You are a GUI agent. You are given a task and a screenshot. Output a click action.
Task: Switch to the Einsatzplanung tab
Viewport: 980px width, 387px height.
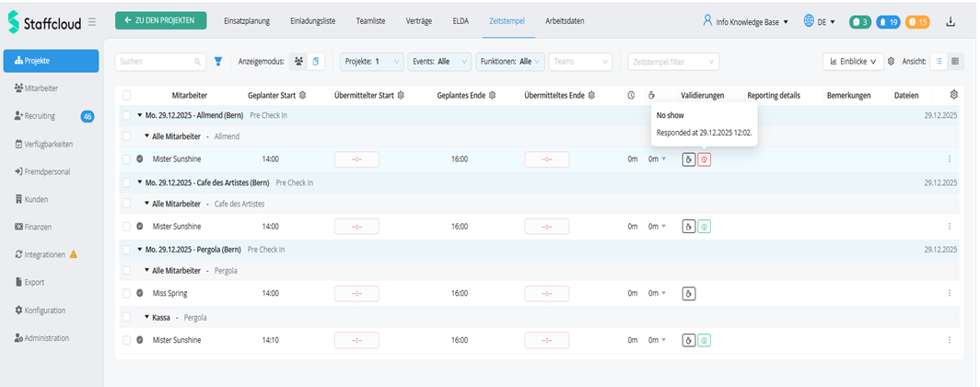tap(247, 21)
